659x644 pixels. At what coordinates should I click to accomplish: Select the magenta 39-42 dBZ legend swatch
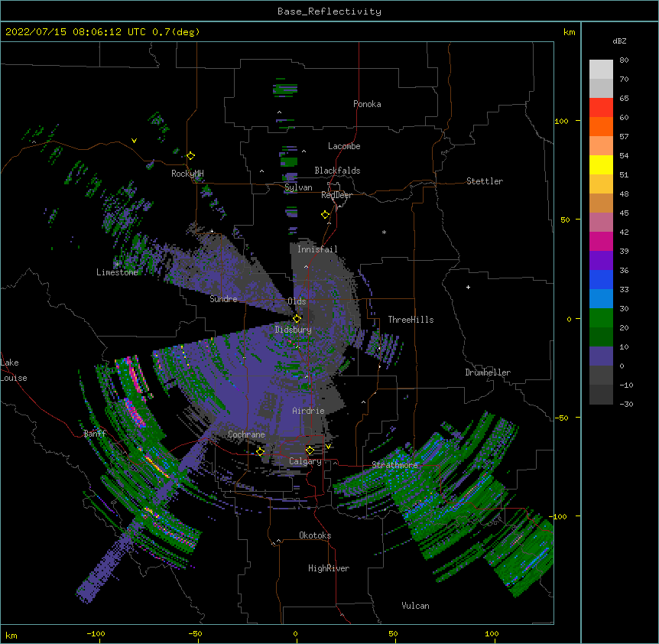601,241
